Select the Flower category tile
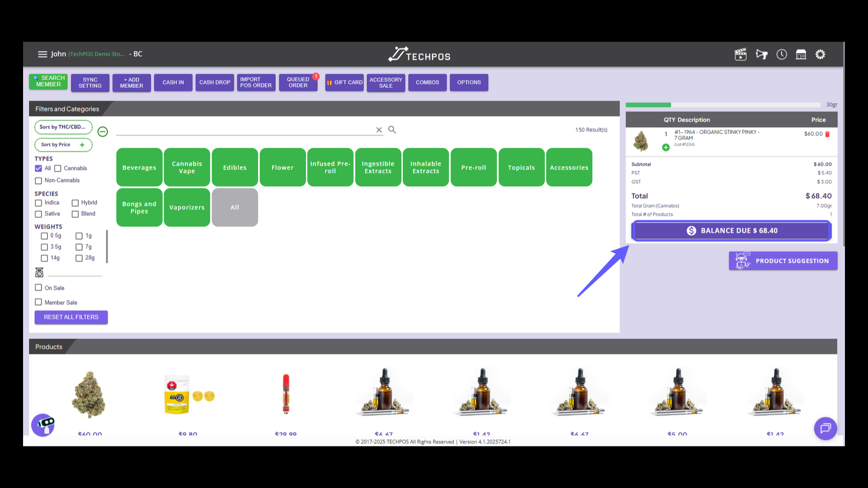The image size is (868, 488). pos(283,167)
